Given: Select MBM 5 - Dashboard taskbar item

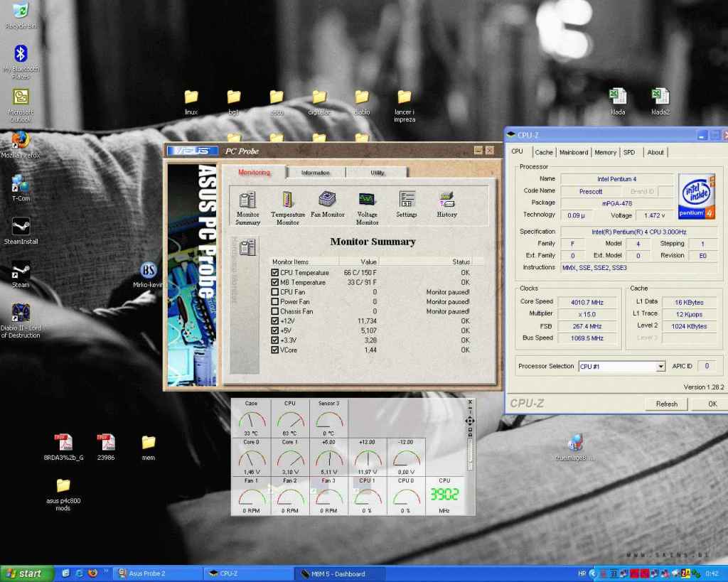Looking at the screenshot, I should (x=338, y=573).
